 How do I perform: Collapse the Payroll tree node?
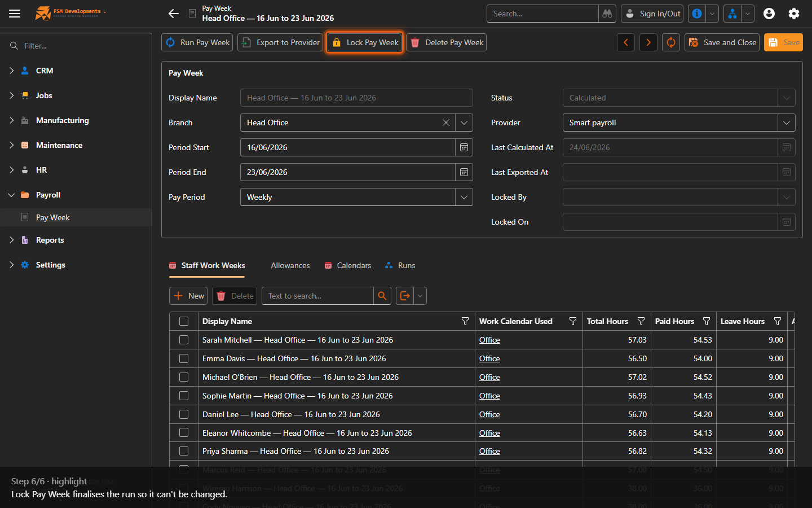pos(11,195)
